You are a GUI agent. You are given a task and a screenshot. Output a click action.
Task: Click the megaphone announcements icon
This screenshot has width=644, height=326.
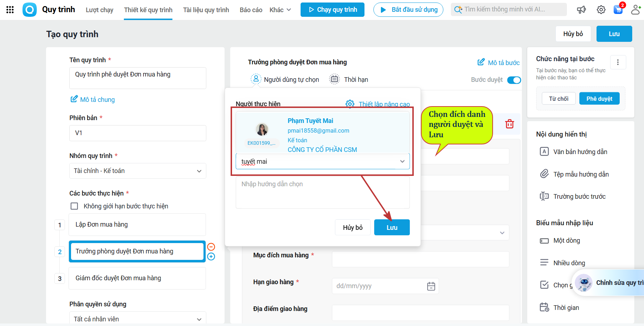tap(582, 10)
